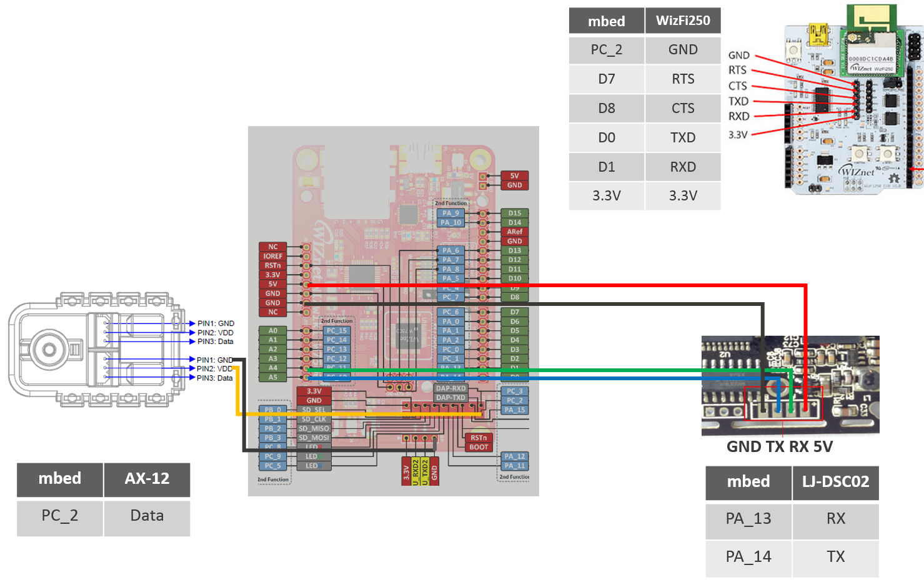Click the D1 cell in the WizFi250 table
This screenshot has height=580, width=924.
[x=607, y=167]
